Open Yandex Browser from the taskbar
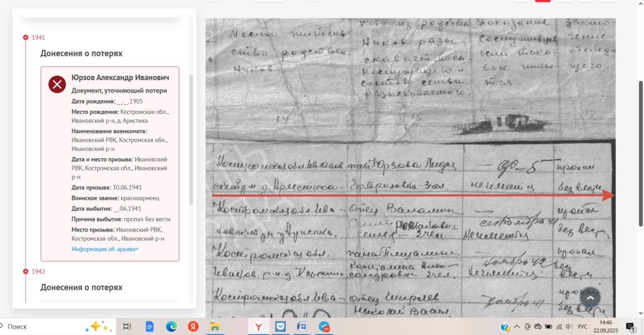This screenshot has height=335, width=644. click(x=258, y=327)
